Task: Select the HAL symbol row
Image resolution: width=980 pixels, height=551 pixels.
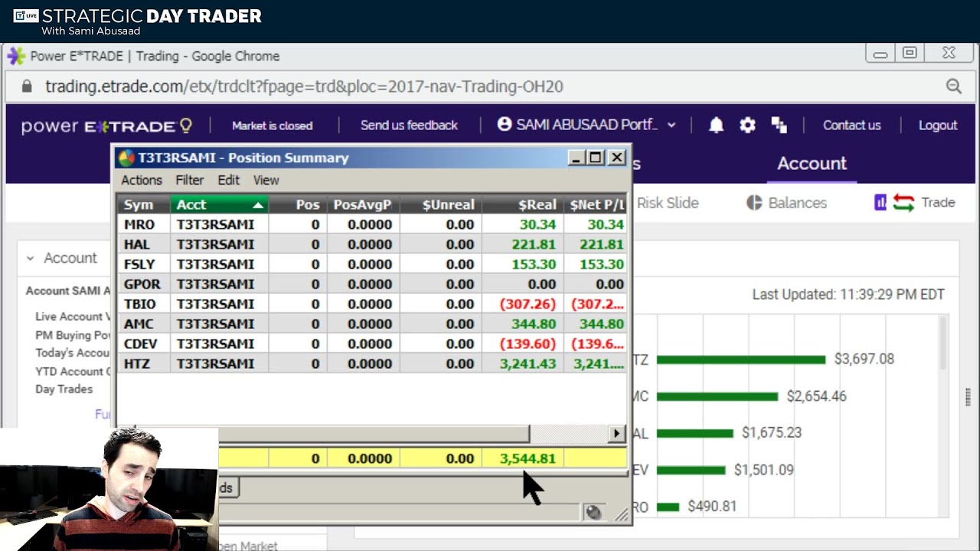Action: pyautogui.click(x=372, y=244)
